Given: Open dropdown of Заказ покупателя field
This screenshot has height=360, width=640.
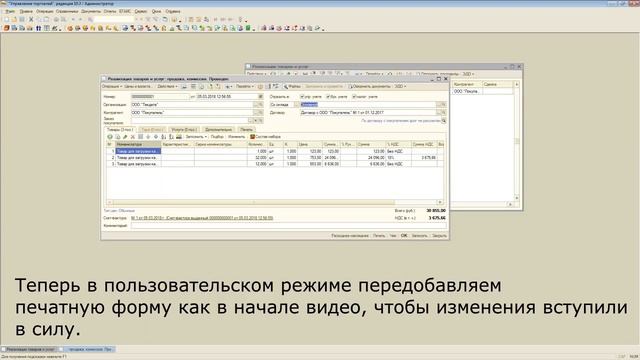Looking at the screenshot, I should click(x=256, y=121).
